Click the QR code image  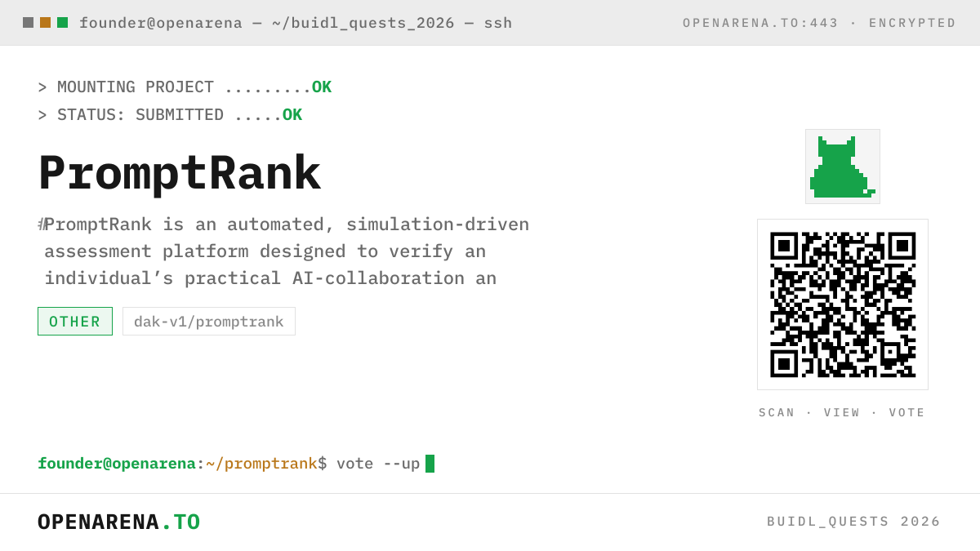click(843, 304)
